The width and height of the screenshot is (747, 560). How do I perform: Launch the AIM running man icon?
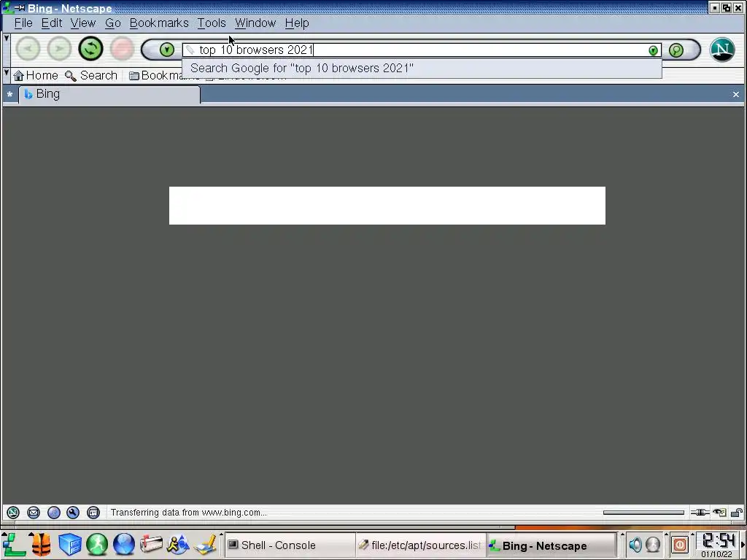178,545
